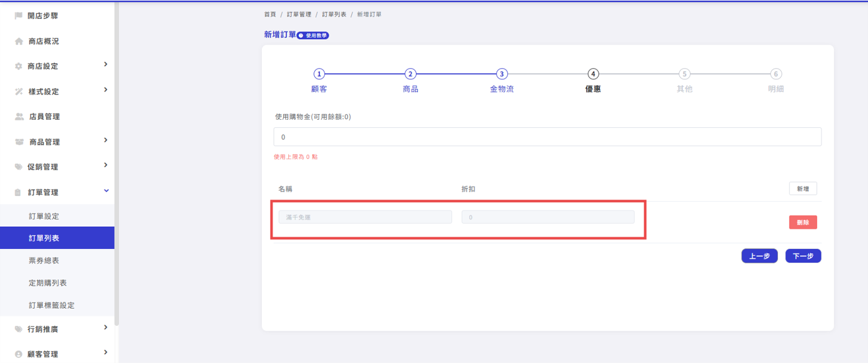Click the home icon beside 商店概況
The height and width of the screenshot is (363, 868).
point(19,41)
